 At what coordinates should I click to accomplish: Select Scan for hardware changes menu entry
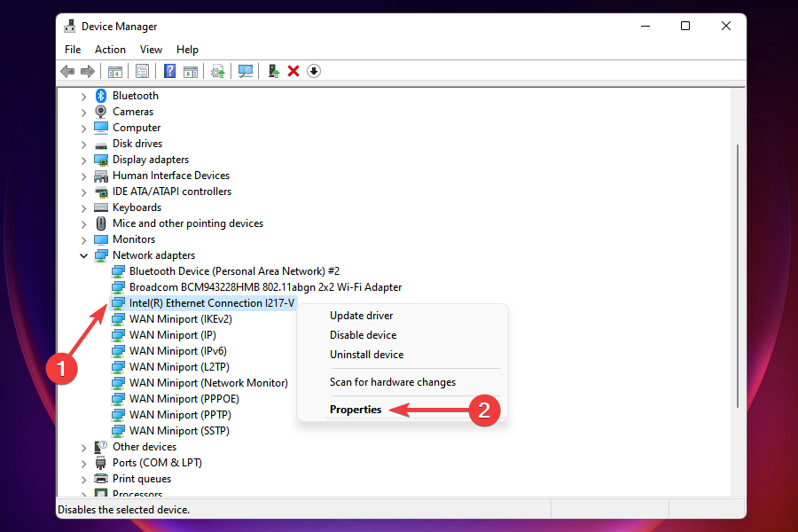pos(393,382)
